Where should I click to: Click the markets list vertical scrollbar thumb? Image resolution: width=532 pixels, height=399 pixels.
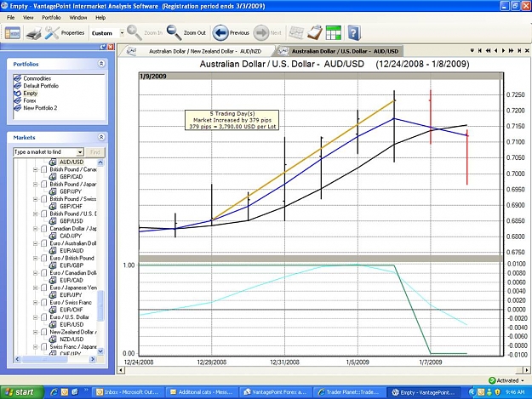tap(100, 305)
